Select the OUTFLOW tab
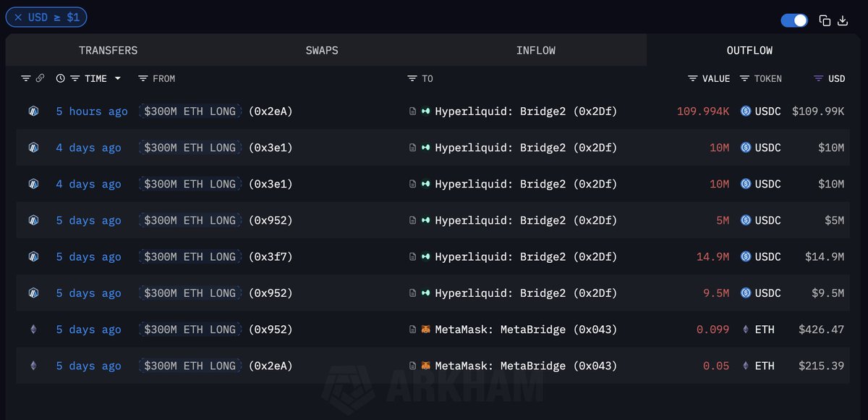The width and height of the screenshot is (868, 420). pyautogui.click(x=750, y=51)
